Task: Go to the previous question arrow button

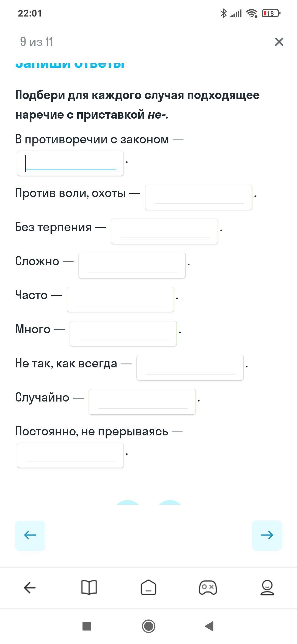Action: coord(30,535)
